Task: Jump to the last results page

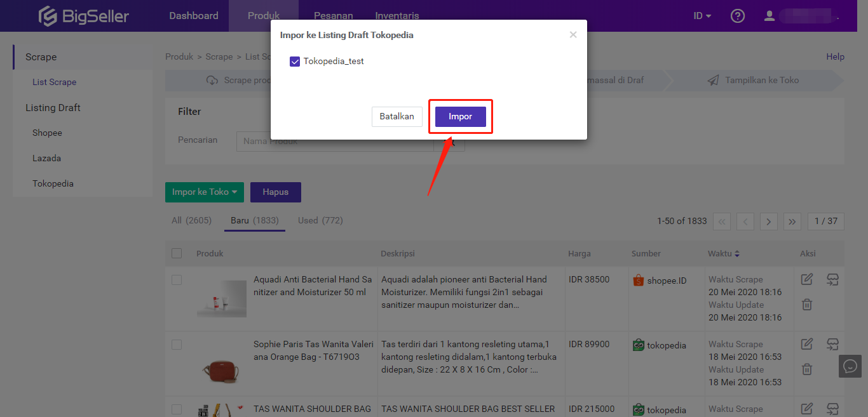Action: (792, 222)
